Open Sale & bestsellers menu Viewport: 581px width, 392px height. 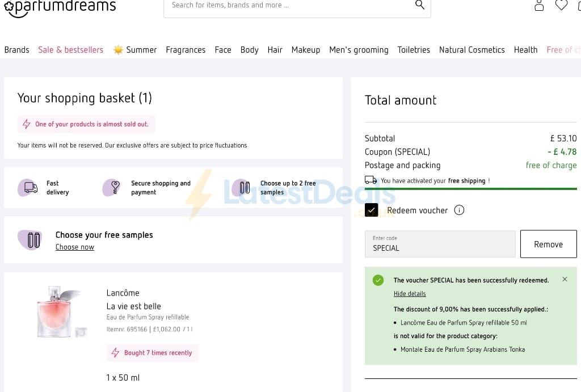(x=71, y=50)
